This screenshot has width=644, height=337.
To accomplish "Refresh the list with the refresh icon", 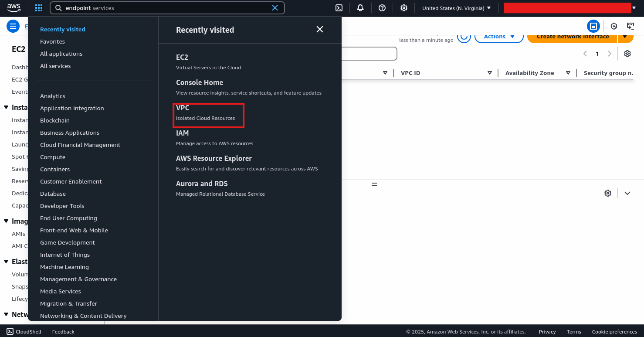I will point(464,37).
